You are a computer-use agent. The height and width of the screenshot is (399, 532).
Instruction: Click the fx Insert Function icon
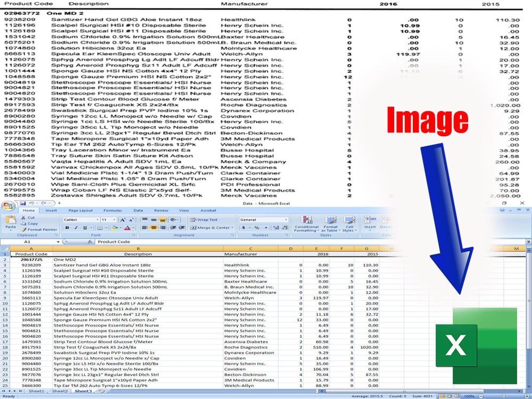pyautogui.click(x=90, y=242)
